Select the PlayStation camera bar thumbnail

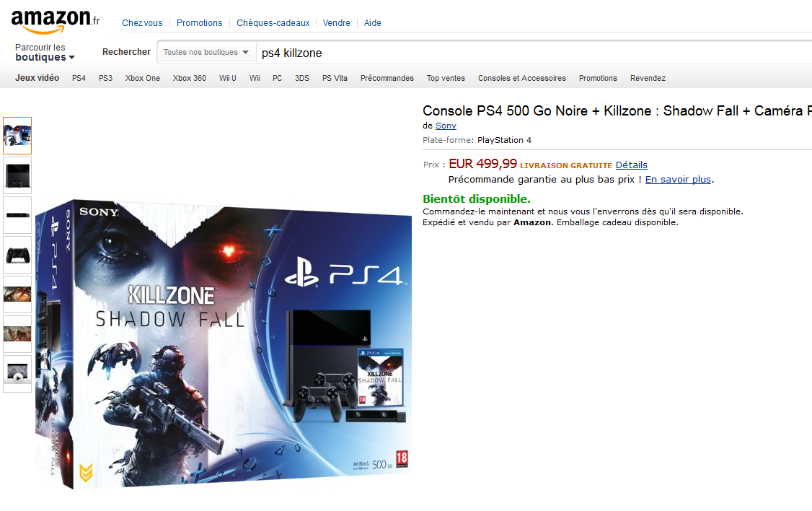pos(17,215)
